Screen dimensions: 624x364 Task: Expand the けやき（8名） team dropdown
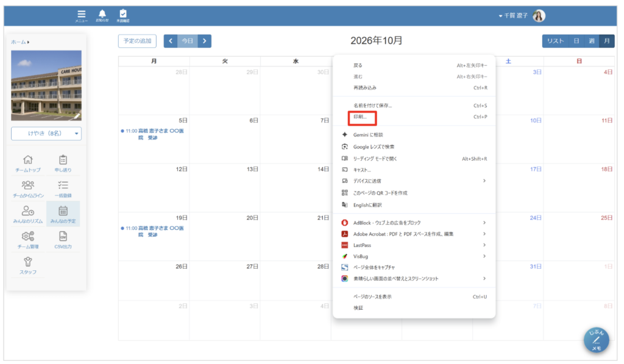pos(46,133)
